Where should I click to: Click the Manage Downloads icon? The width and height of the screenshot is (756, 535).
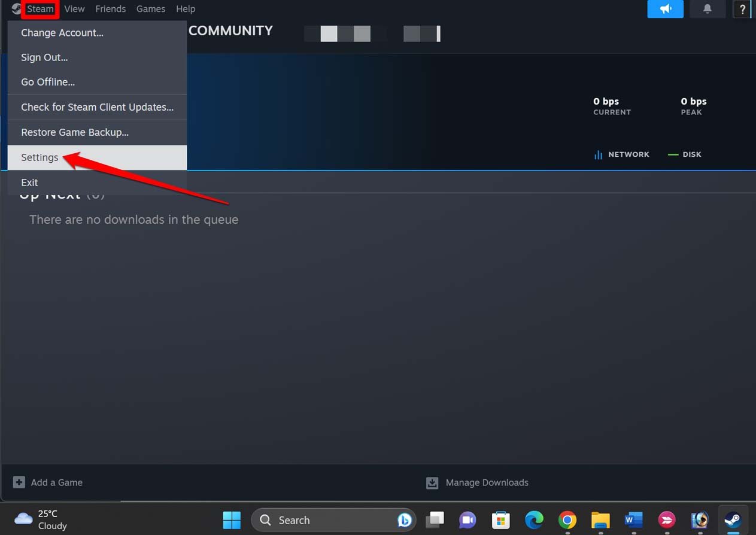click(432, 483)
